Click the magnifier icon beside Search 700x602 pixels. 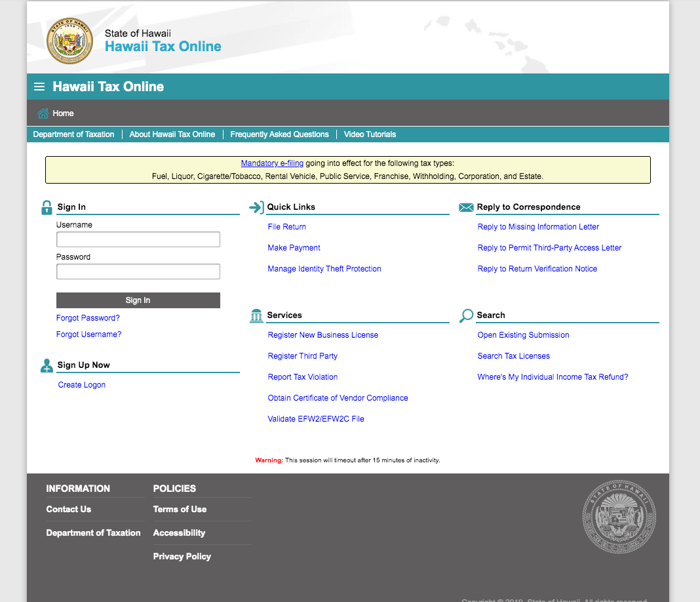click(465, 315)
